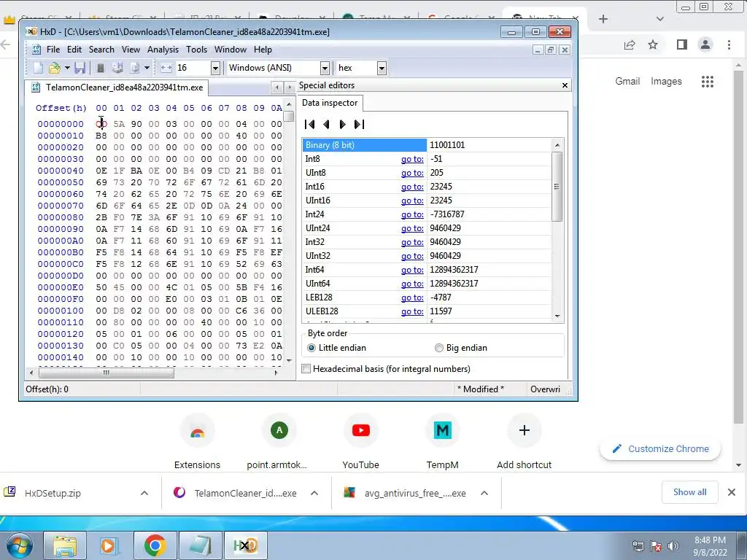
Task: Click go to link for Int8
Action: 412,159
